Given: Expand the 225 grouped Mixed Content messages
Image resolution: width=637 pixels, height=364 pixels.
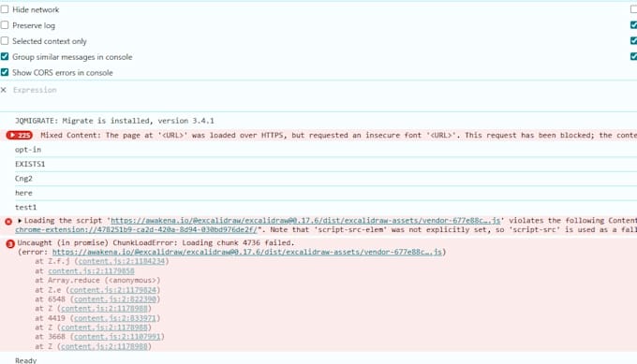Looking at the screenshot, I should click(19, 135).
